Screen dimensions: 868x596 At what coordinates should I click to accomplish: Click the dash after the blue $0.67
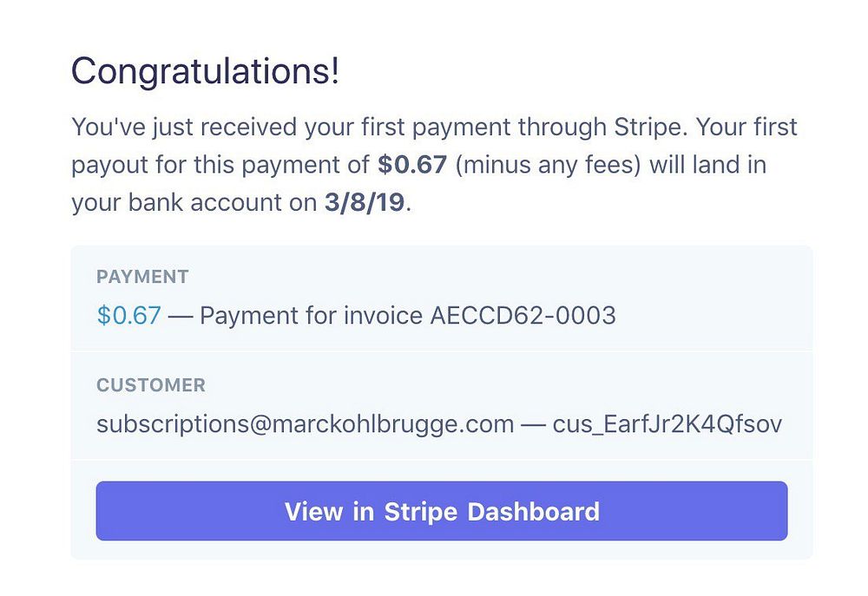(x=181, y=316)
